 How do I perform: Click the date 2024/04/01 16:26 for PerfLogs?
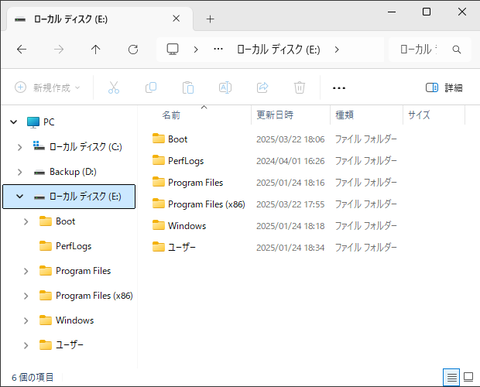pyautogui.click(x=290, y=161)
